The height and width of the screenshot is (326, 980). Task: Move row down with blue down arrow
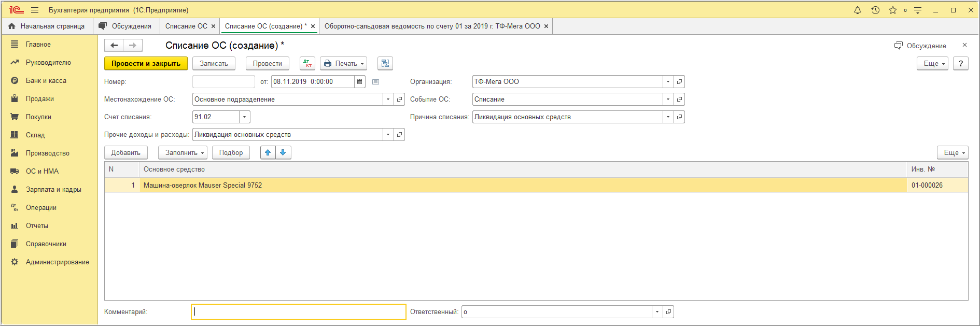[x=283, y=152]
